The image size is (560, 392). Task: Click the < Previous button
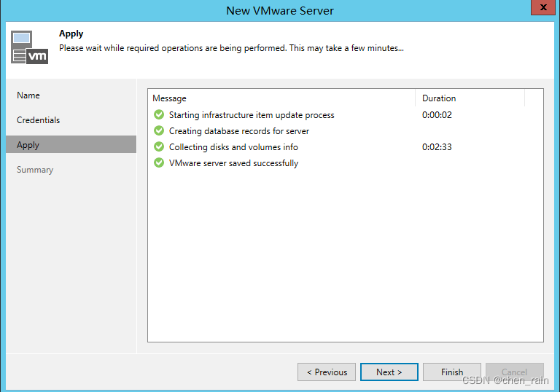pos(327,372)
